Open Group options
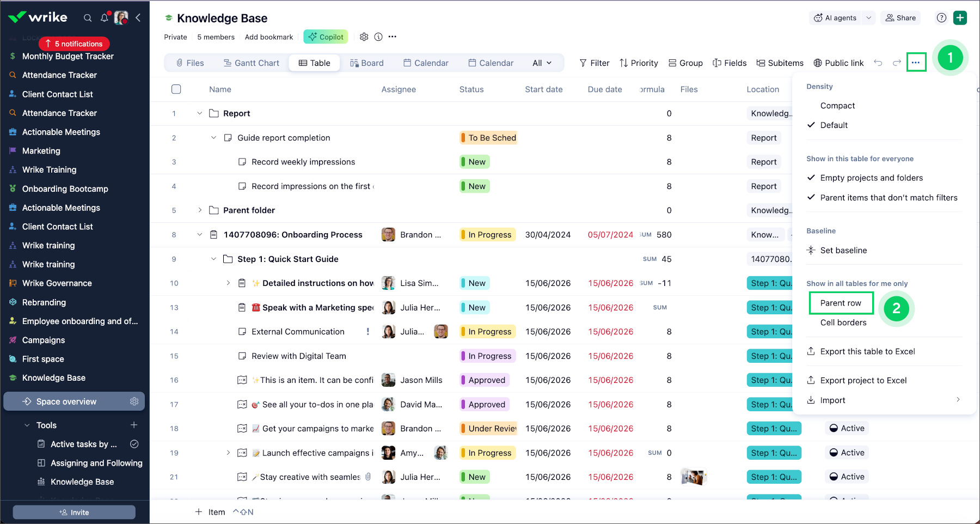Screen dimensions: 980x524 pos(685,63)
